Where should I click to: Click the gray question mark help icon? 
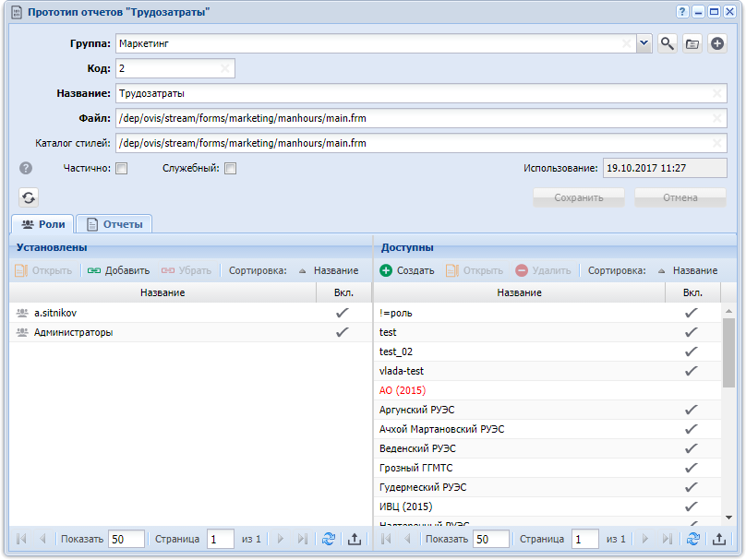[x=26, y=168]
